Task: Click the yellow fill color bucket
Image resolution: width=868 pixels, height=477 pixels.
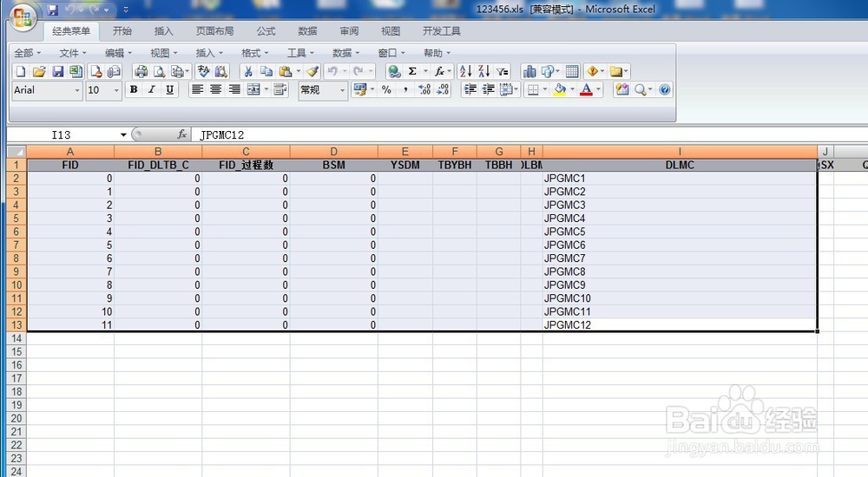Action: (x=560, y=89)
